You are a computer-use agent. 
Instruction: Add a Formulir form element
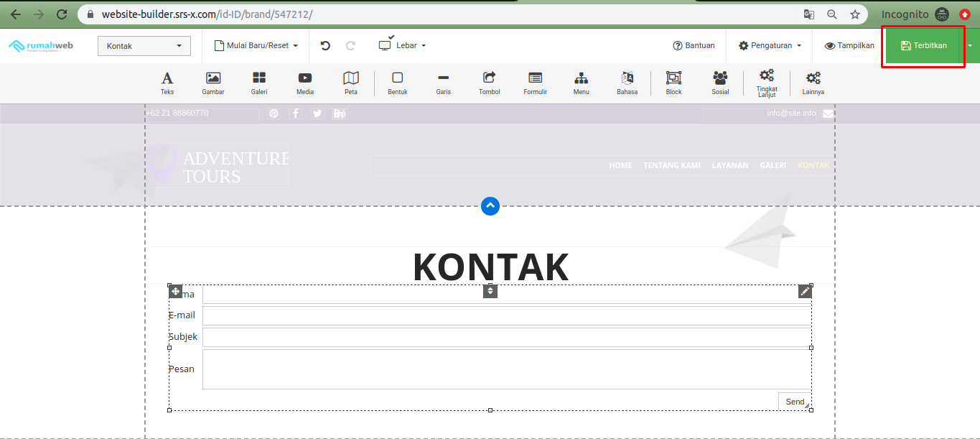pos(536,83)
